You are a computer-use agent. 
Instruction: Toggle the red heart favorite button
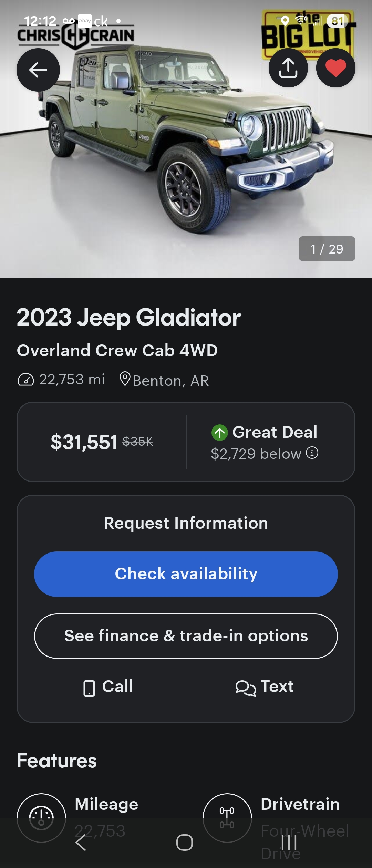[x=336, y=68]
